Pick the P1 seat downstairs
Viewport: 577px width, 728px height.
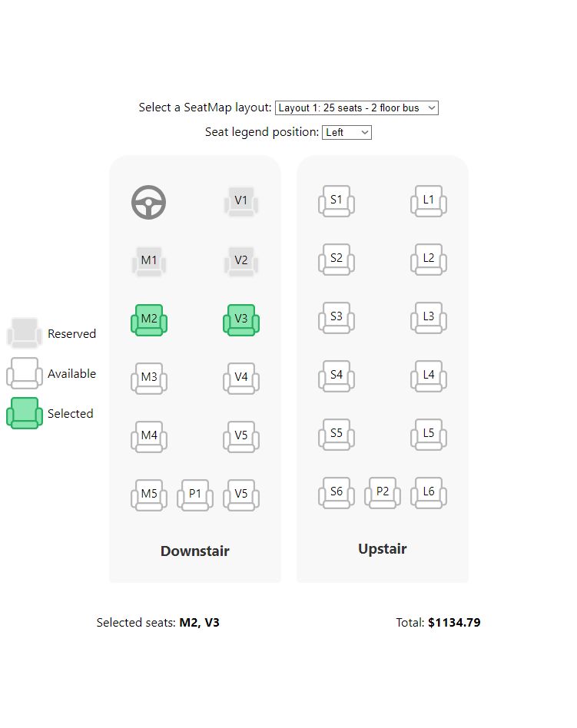(x=195, y=495)
